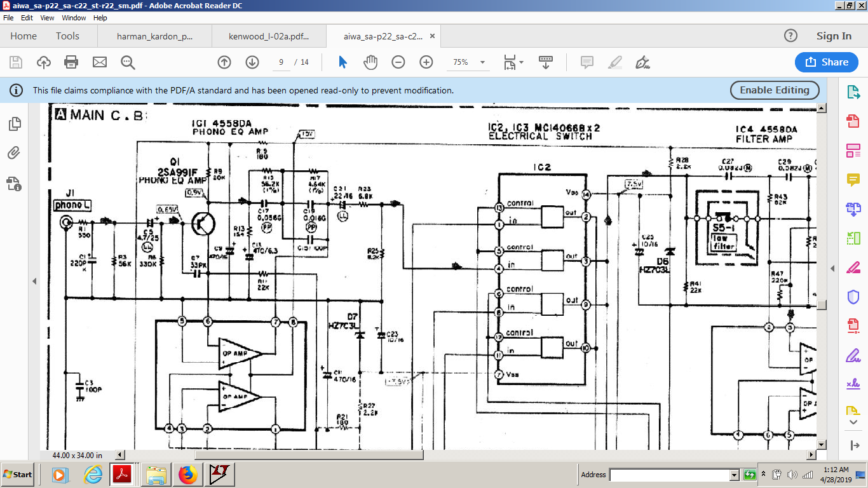Viewport: 868px width, 488px height.
Task: Open the Attachments paperclip panel
Action: (x=15, y=153)
